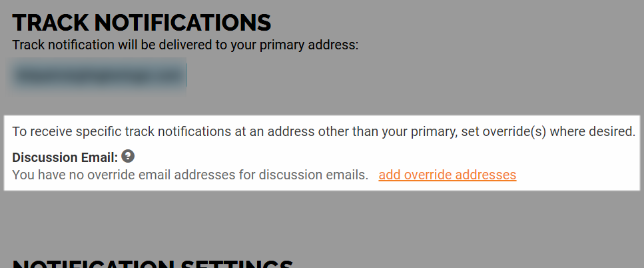644x268 pixels.
Task: Click the "You have no override email addresses" text
Action: point(190,175)
